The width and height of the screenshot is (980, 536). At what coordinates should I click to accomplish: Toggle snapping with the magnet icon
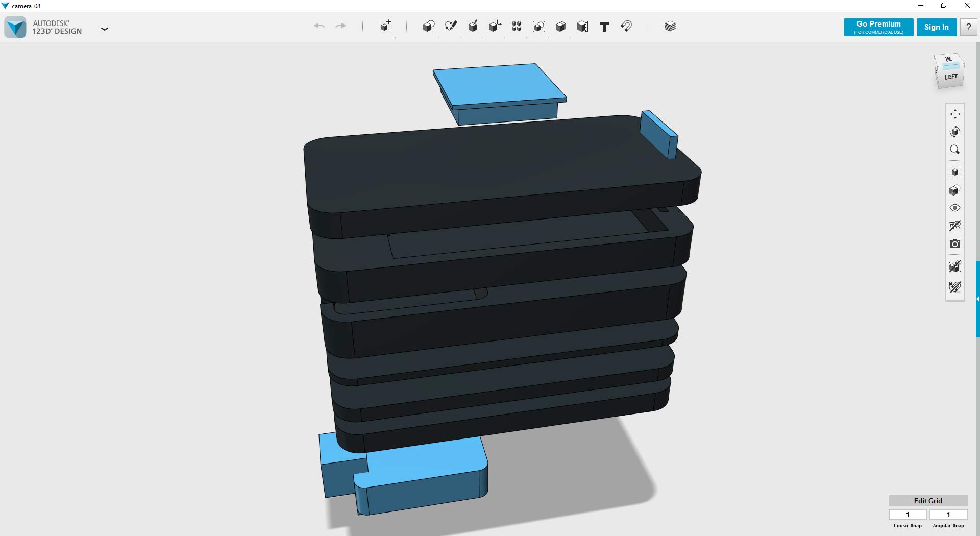(x=626, y=27)
